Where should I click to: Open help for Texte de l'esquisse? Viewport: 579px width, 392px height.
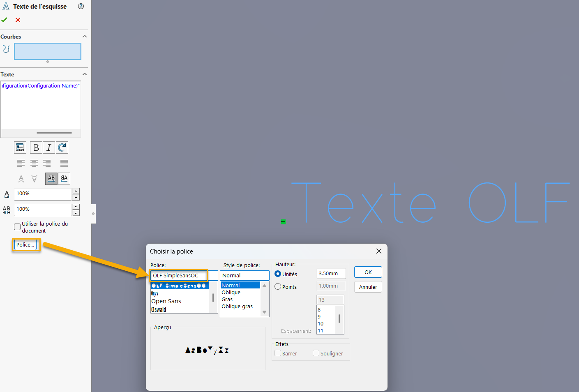(x=81, y=6)
